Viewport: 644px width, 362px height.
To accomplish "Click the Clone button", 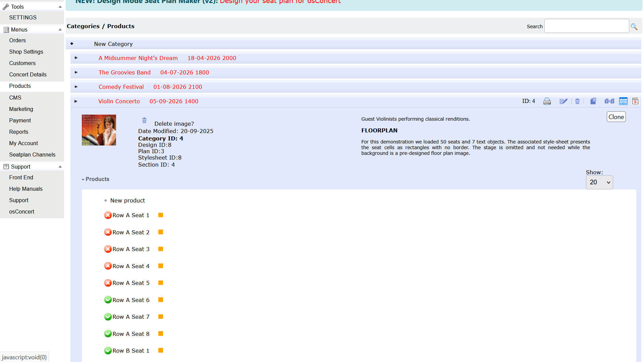I will (x=616, y=117).
